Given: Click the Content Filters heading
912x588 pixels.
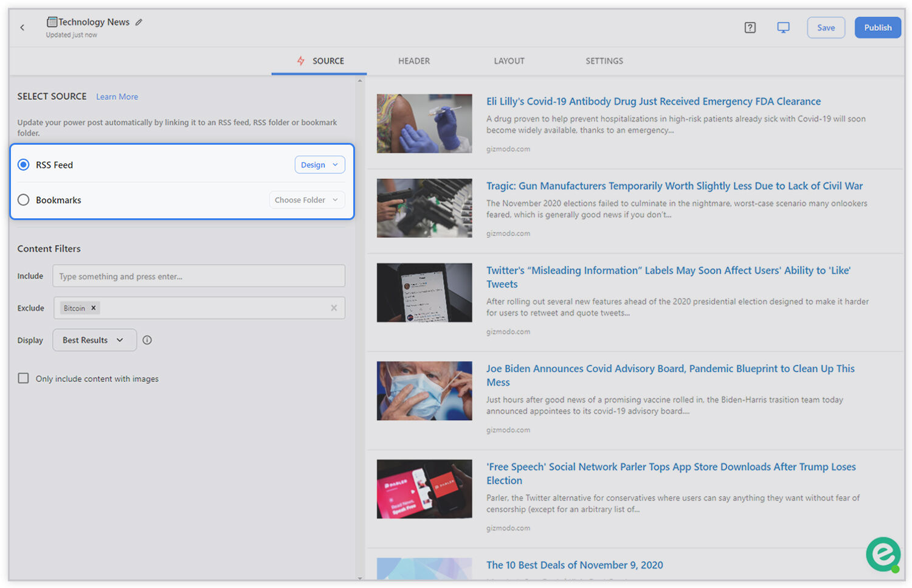Looking at the screenshot, I should [49, 249].
